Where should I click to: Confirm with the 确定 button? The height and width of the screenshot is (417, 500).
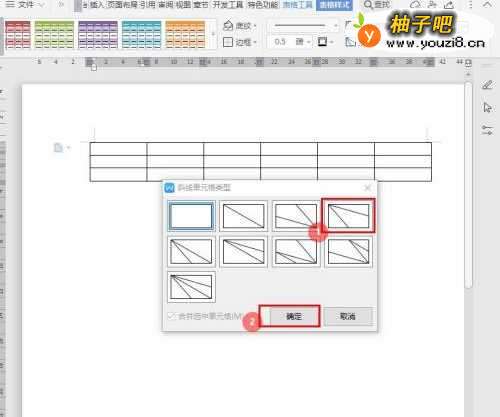[x=294, y=316]
